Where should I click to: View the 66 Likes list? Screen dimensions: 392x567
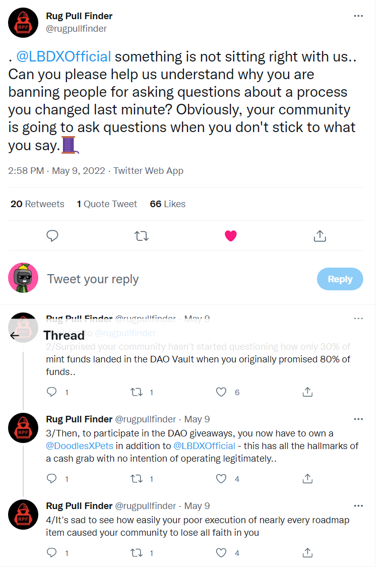168,204
